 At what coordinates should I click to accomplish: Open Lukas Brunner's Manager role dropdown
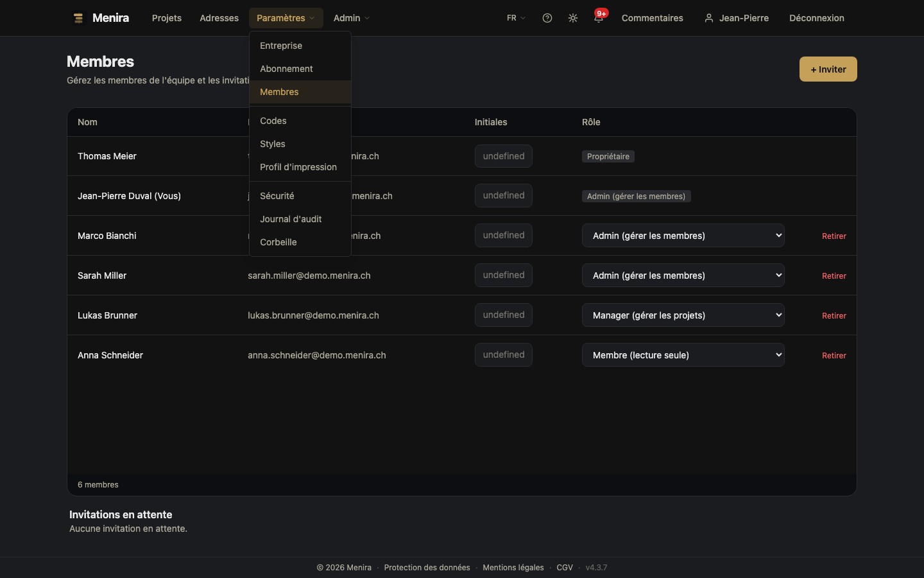tap(683, 315)
